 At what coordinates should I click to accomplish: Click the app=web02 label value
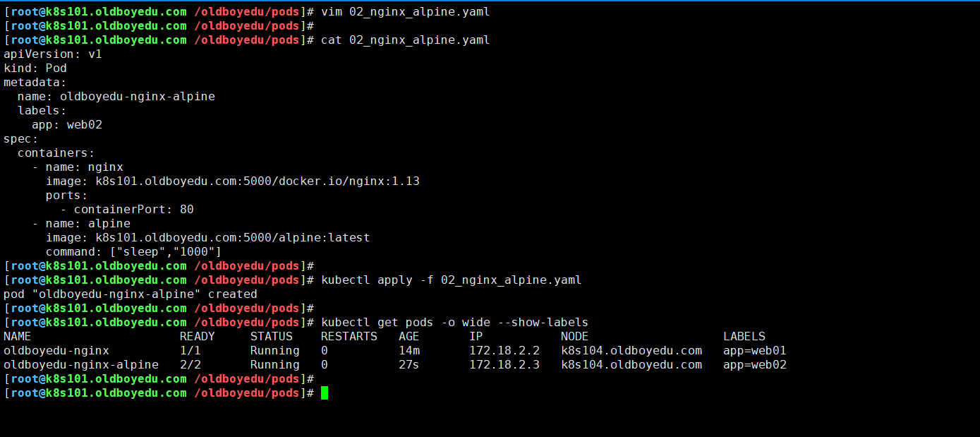click(755, 364)
